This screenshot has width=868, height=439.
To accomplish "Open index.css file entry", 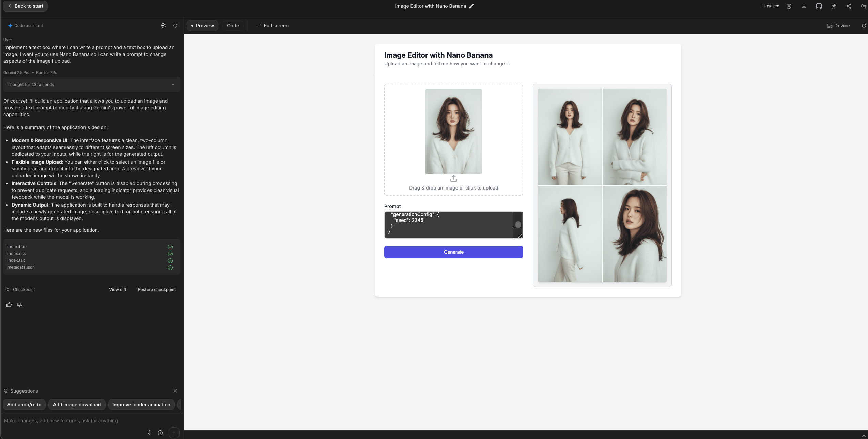I will (17, 254).
